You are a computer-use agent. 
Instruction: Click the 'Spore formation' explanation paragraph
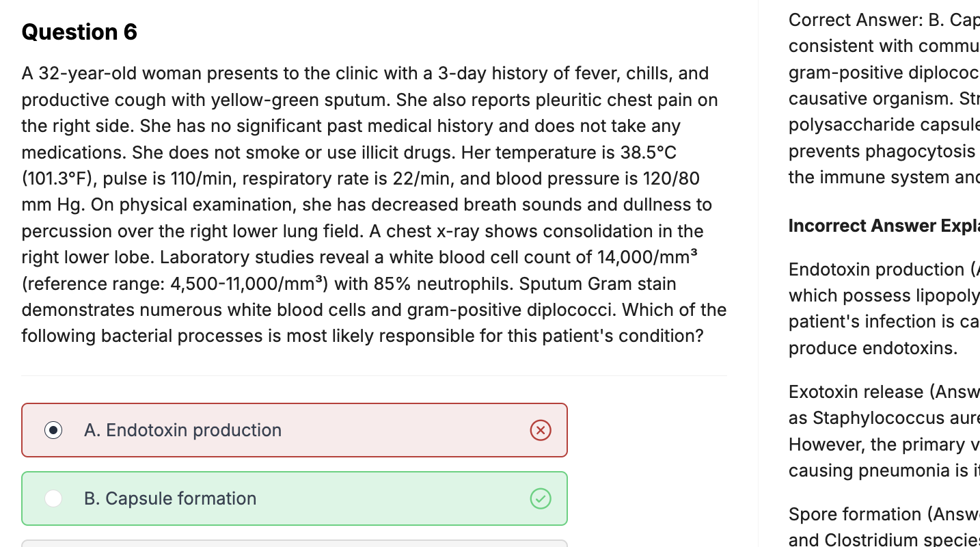(883, 526)
